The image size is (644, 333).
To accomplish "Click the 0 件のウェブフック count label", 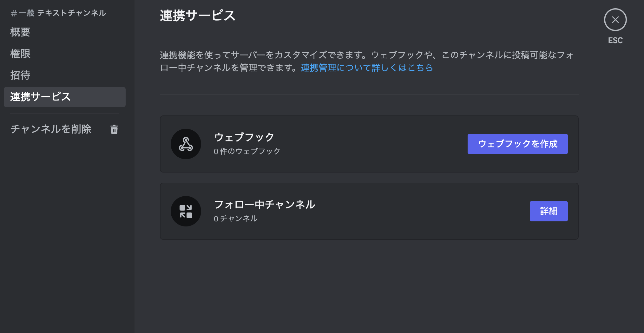I will coord(246,151).
